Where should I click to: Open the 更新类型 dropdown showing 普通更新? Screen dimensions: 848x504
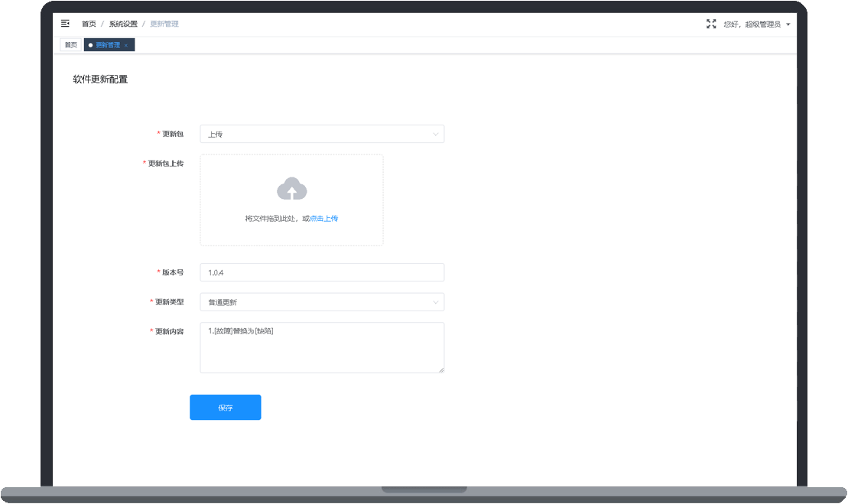321,302
